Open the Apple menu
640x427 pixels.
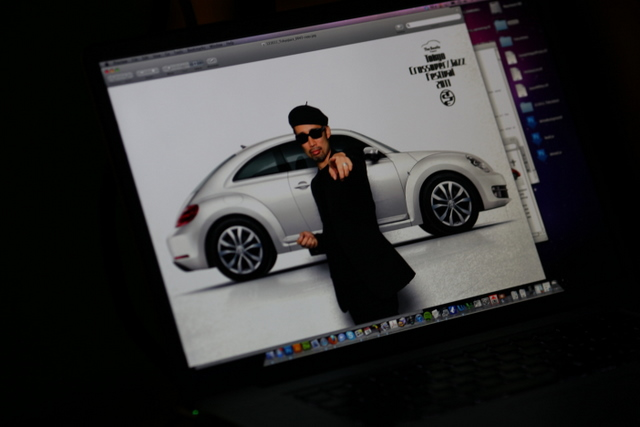(x=107, y=64)
